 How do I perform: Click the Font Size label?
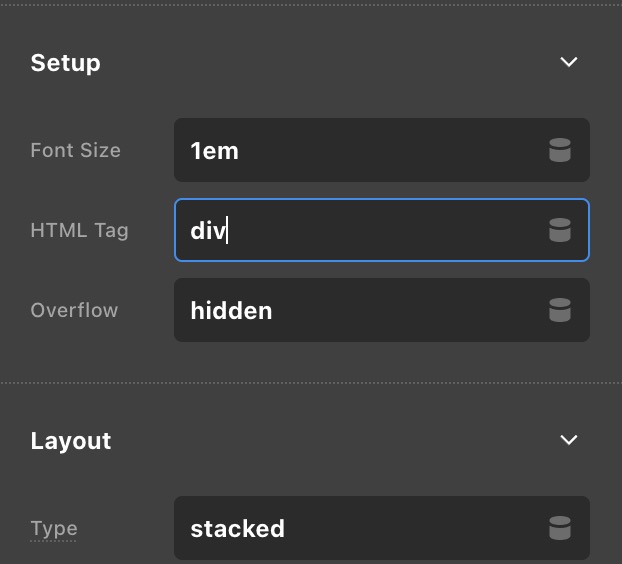[75, 151]
